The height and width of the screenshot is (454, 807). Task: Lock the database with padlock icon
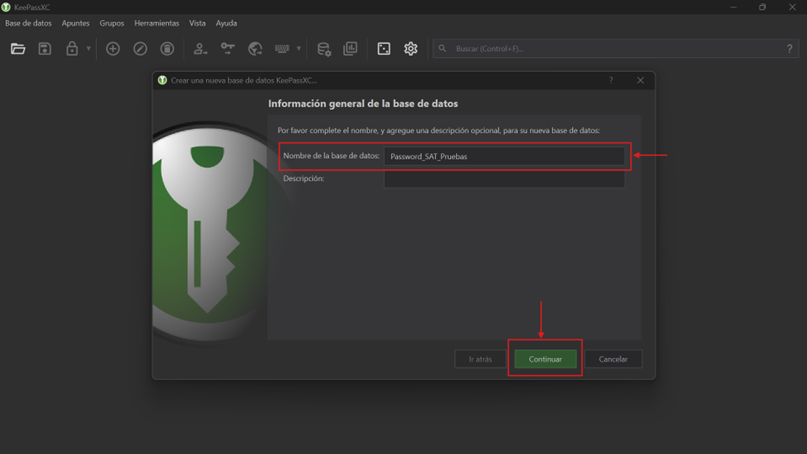tap(72, 49)
